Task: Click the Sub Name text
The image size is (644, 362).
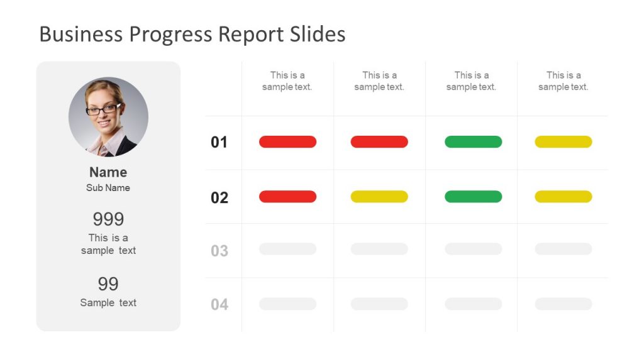Action: pos(108,188)
